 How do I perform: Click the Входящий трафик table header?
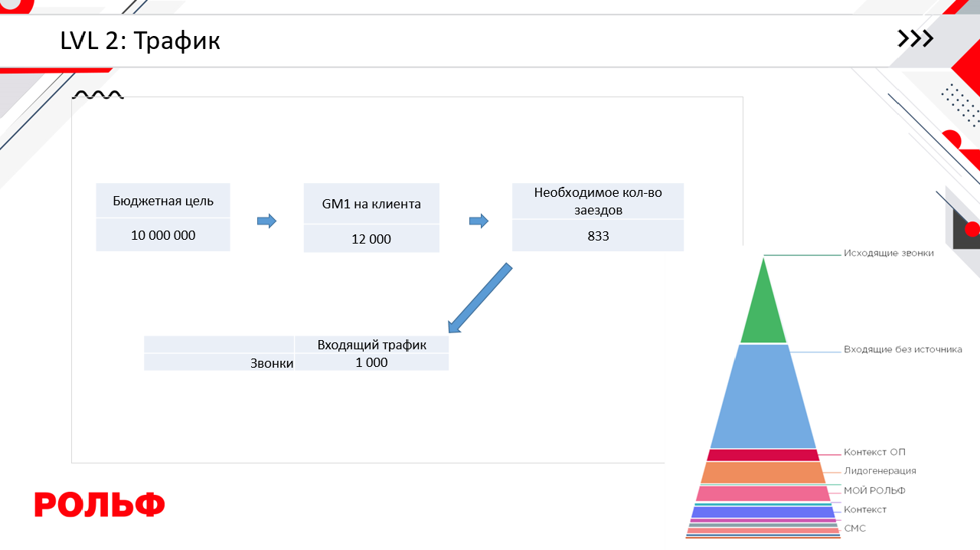pos(371,345)
